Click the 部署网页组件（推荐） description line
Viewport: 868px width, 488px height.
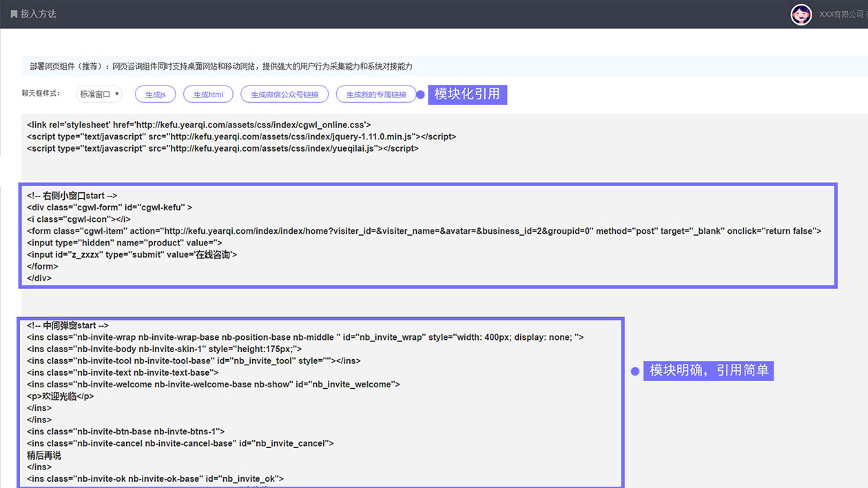tap(221, 66)
